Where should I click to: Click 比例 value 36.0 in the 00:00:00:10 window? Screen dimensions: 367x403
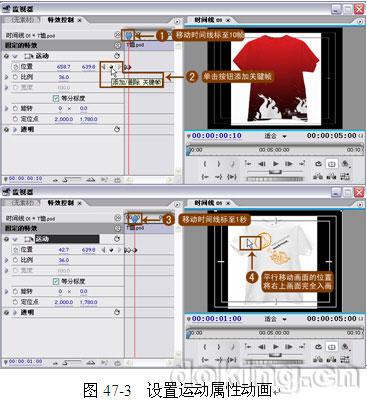pos(64,77)
